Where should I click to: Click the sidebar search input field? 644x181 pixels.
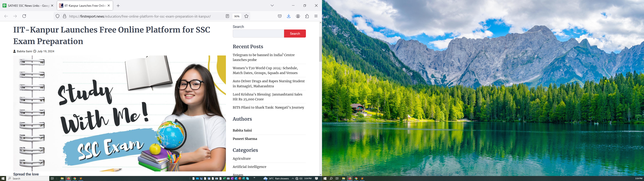pyautogui.click(x=258, y=34)
